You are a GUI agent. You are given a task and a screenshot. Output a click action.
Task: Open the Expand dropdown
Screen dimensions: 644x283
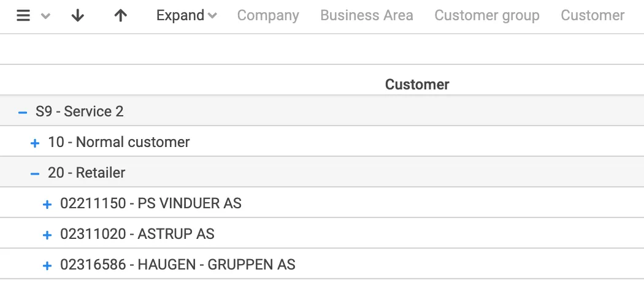(186, 16)
